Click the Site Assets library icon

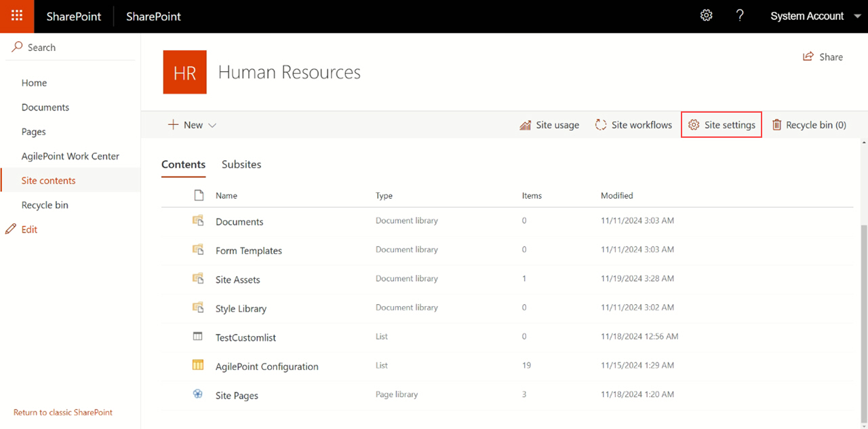click(198, 278)
